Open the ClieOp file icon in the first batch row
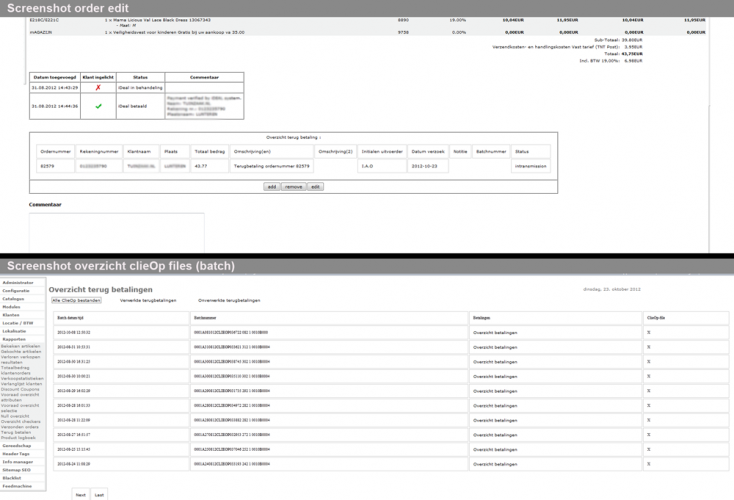 (649, 331)
